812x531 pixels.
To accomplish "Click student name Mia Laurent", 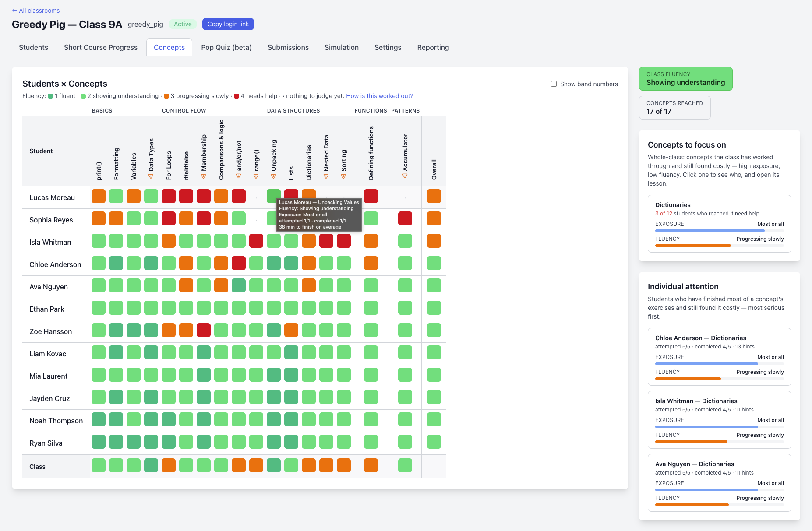I will click(49, 376).
